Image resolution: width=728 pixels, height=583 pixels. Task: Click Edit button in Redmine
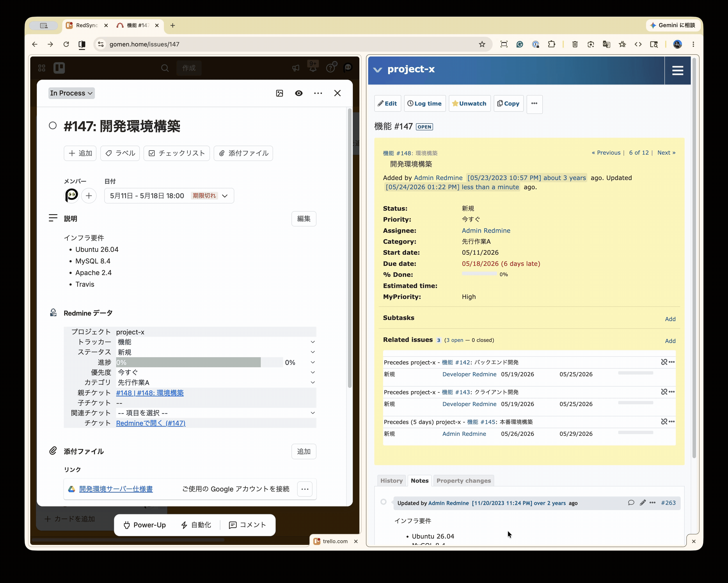click(387, 104)
